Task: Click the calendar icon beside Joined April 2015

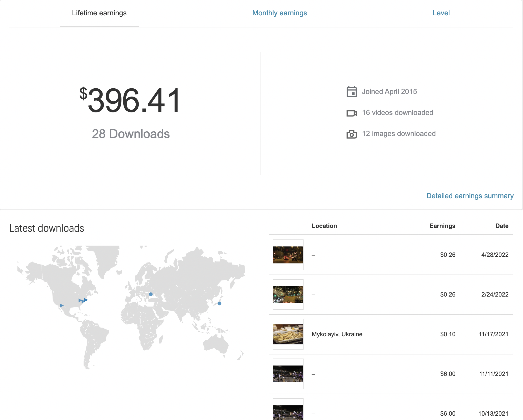Action: click(x=352, y=92)
